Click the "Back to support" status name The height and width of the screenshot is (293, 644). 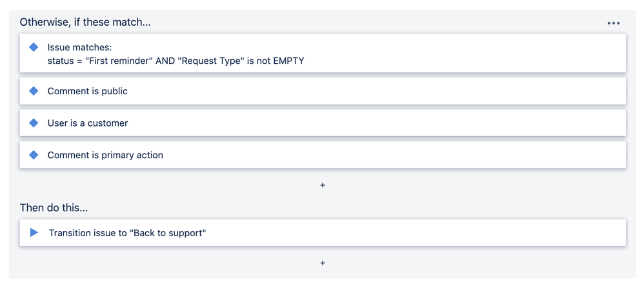(168, 232)
